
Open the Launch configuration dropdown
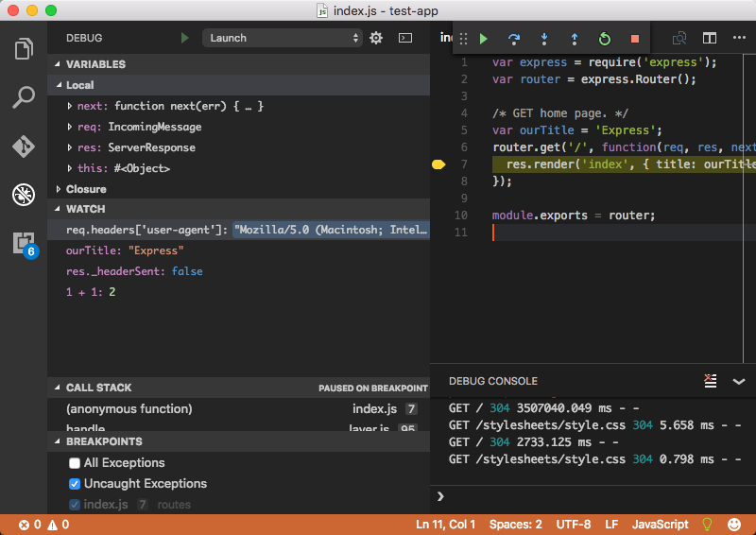[x=282, y=38]
